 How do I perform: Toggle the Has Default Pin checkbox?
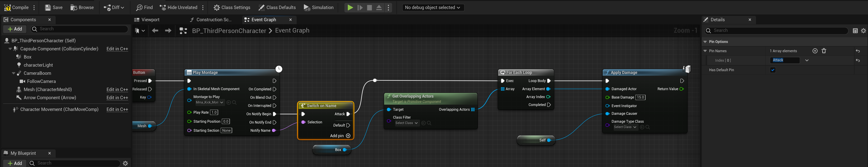click(773, 70)
